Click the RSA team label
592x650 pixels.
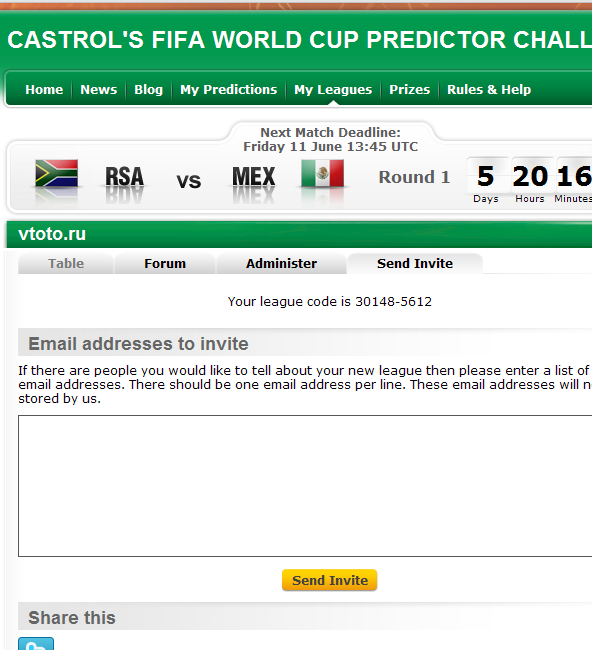coord(124,177)
